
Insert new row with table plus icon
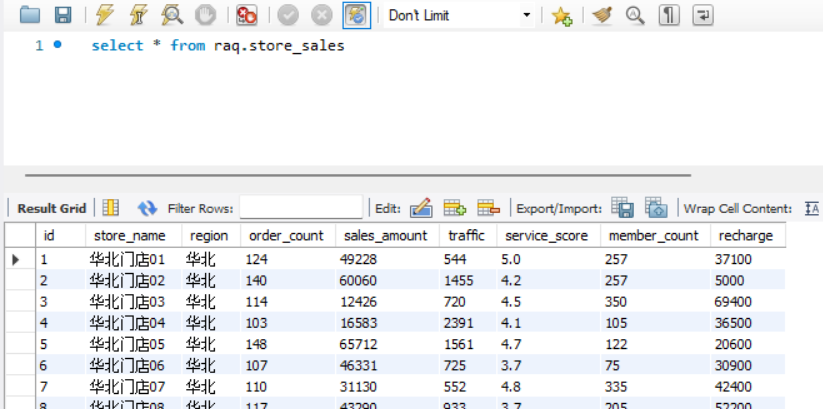(x=455, y=208)
